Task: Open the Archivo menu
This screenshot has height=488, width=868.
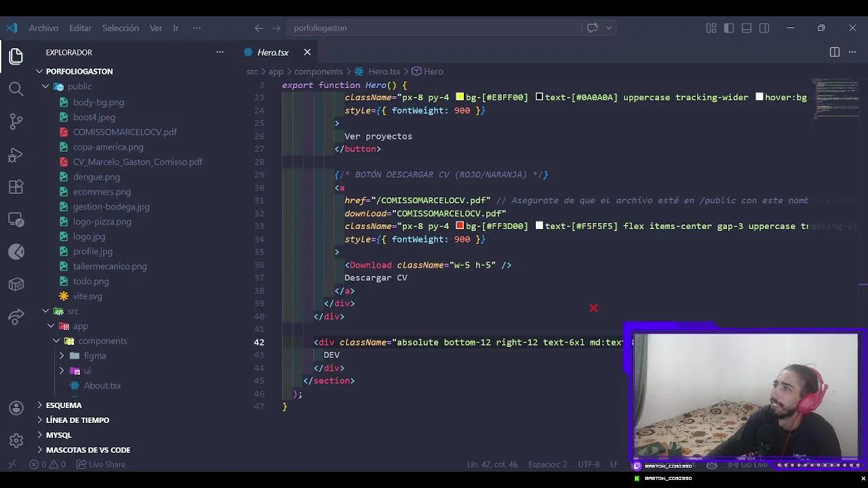Action: coord(43,28)
